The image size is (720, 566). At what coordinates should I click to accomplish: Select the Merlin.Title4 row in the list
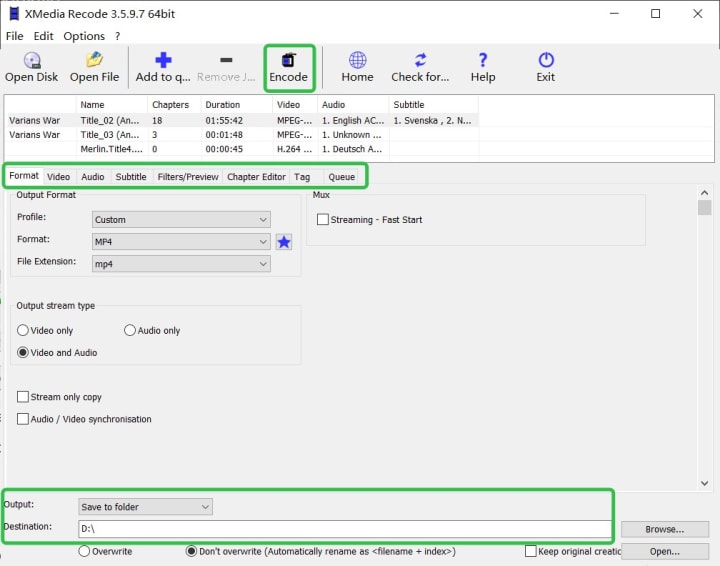[242, 149]
